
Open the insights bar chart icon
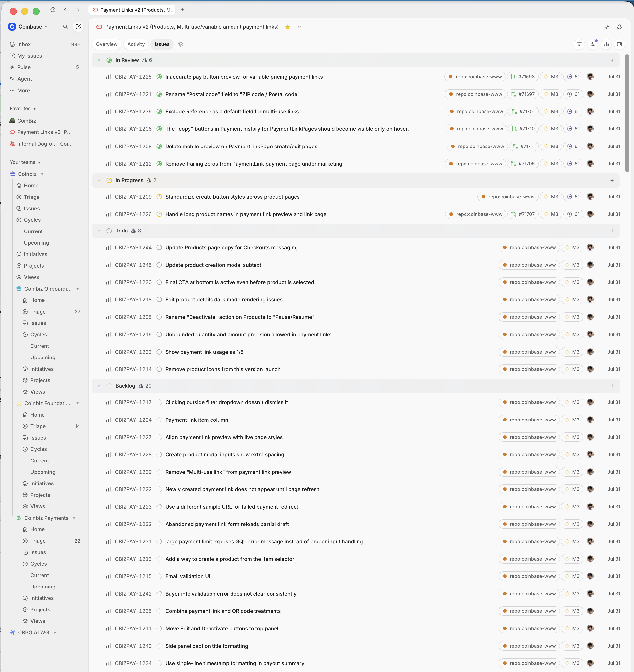606,44
